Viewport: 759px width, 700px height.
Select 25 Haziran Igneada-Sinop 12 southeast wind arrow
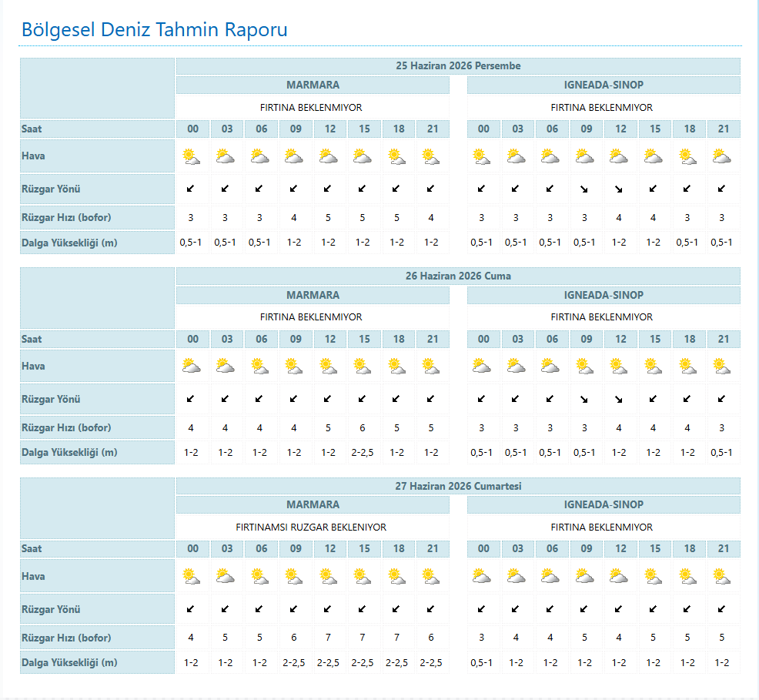619,189
